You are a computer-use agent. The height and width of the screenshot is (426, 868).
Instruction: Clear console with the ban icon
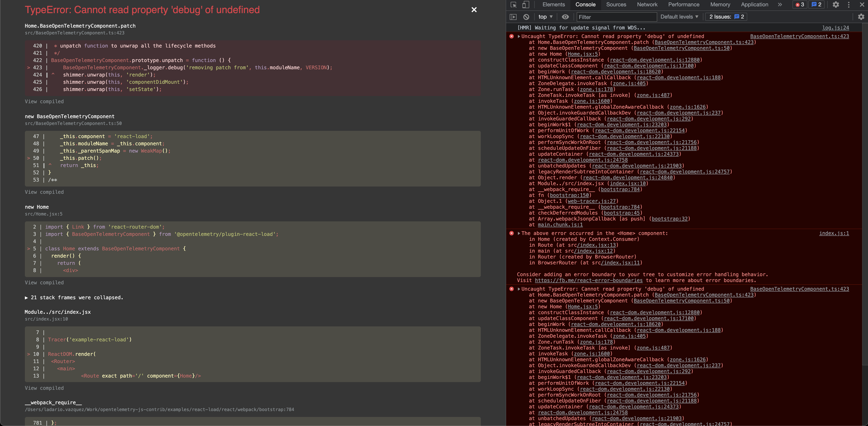point(526,17)
